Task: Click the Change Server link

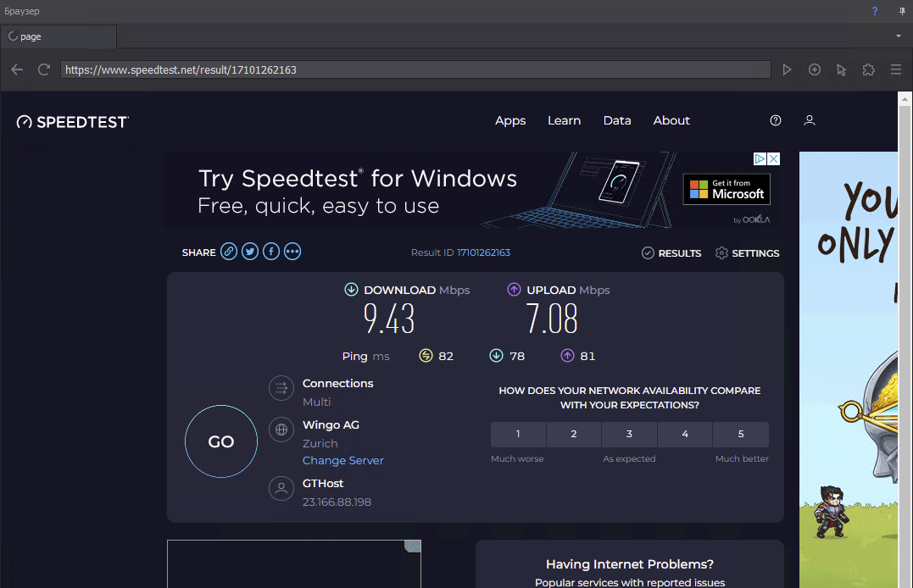Action: tap(343, 460)
